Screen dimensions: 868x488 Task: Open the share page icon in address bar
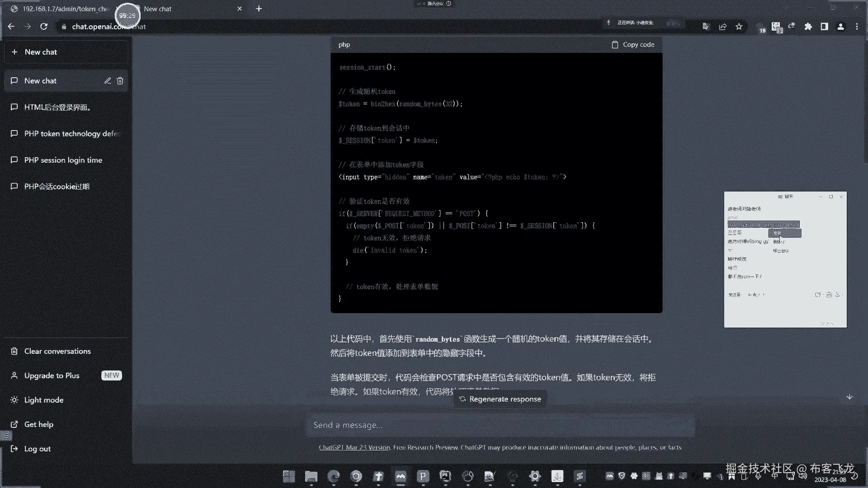pyautogui.click(x=722, y=27)
